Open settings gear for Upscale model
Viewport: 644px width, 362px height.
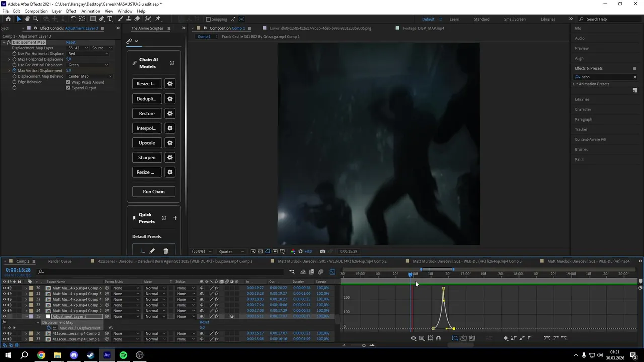click(170, 143)
